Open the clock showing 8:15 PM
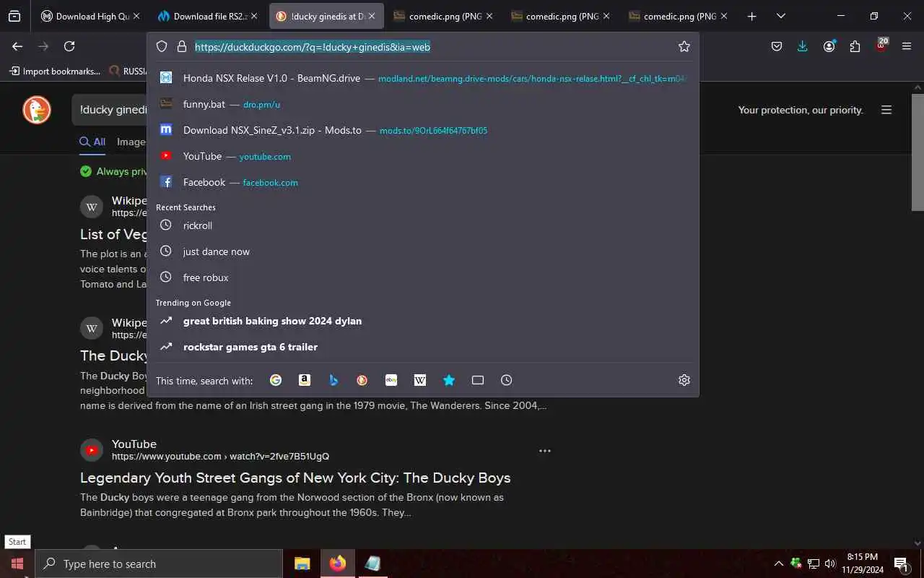 (863, 564)
